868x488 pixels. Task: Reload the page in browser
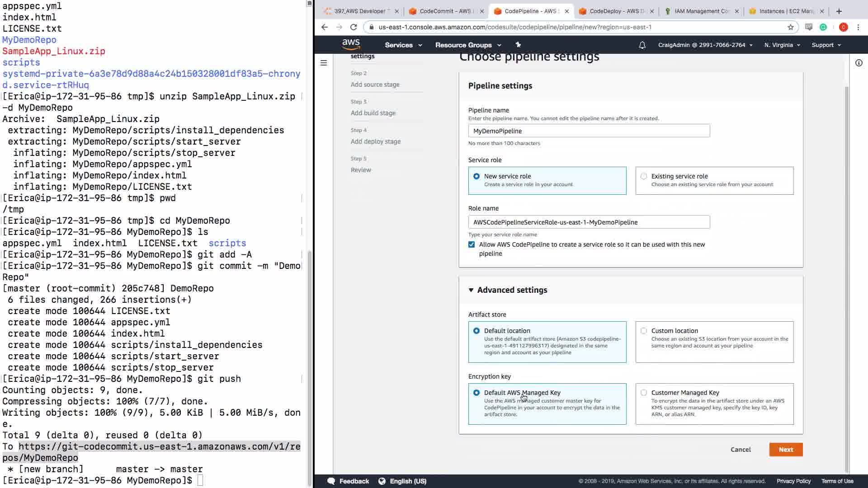(354, 27)
